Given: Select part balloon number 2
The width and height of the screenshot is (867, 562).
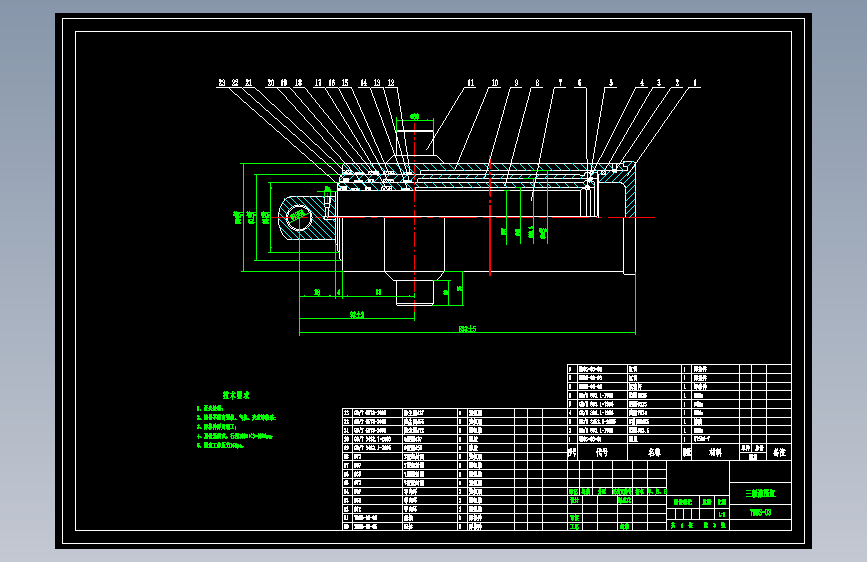Looking at the screenshot, I should [677, 82].
